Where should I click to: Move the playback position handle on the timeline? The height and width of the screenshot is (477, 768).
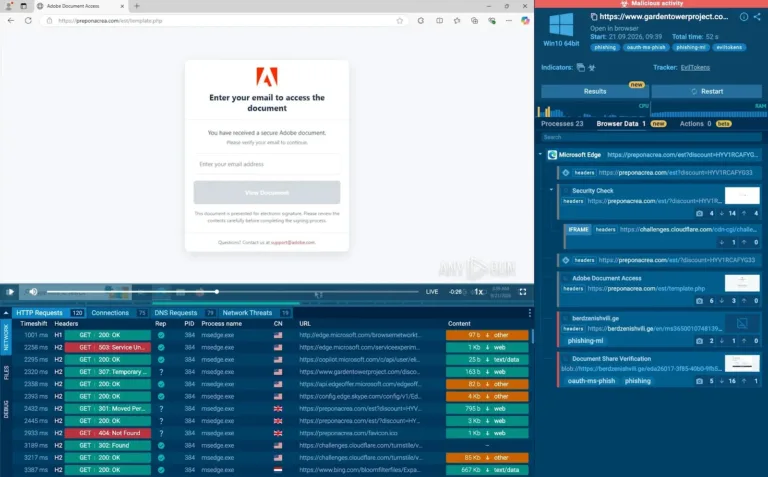click(x=216, y=292)
